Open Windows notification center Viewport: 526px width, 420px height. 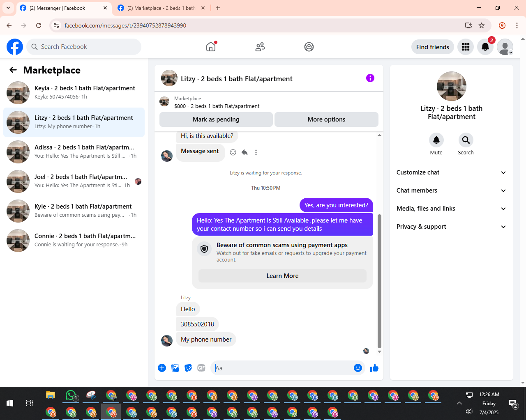coord(513,404)
